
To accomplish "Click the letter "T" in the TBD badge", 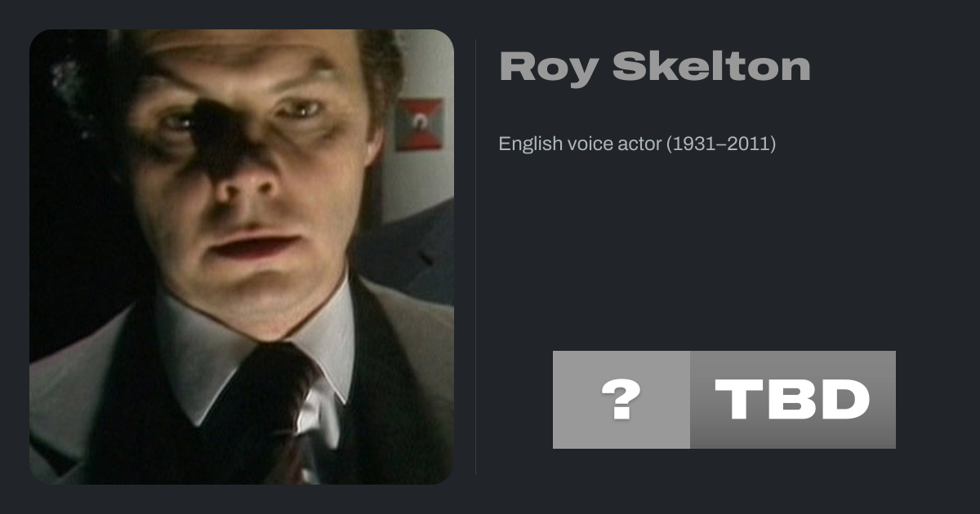I will [x=739, y=400].
